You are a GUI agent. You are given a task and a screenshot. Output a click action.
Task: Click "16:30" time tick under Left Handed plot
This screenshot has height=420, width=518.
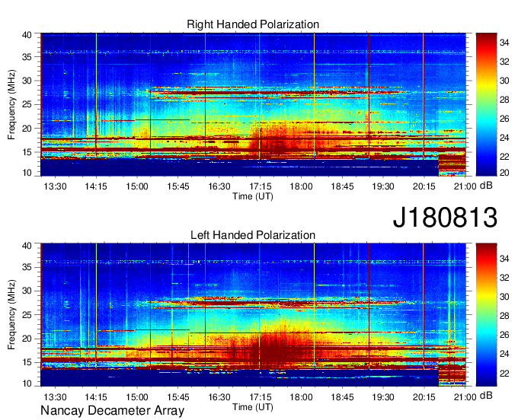219,396
